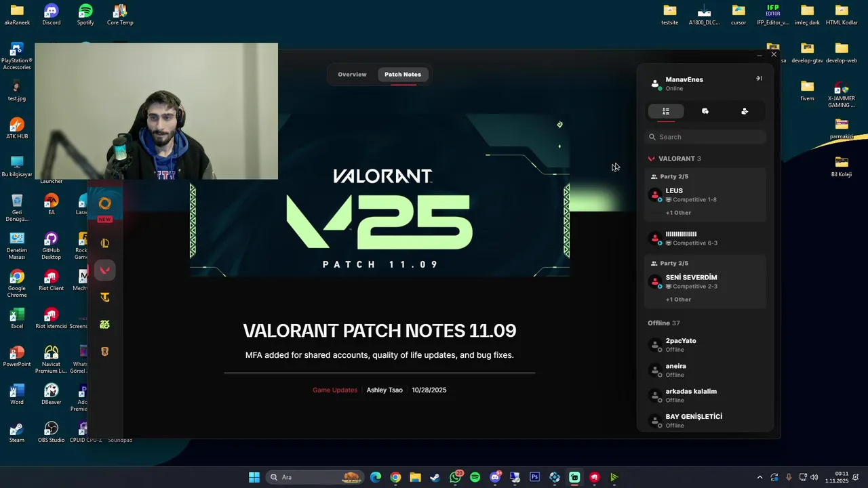Click the taskbar Ara search box
Screen dimensions: 868x488
[316, 477]
